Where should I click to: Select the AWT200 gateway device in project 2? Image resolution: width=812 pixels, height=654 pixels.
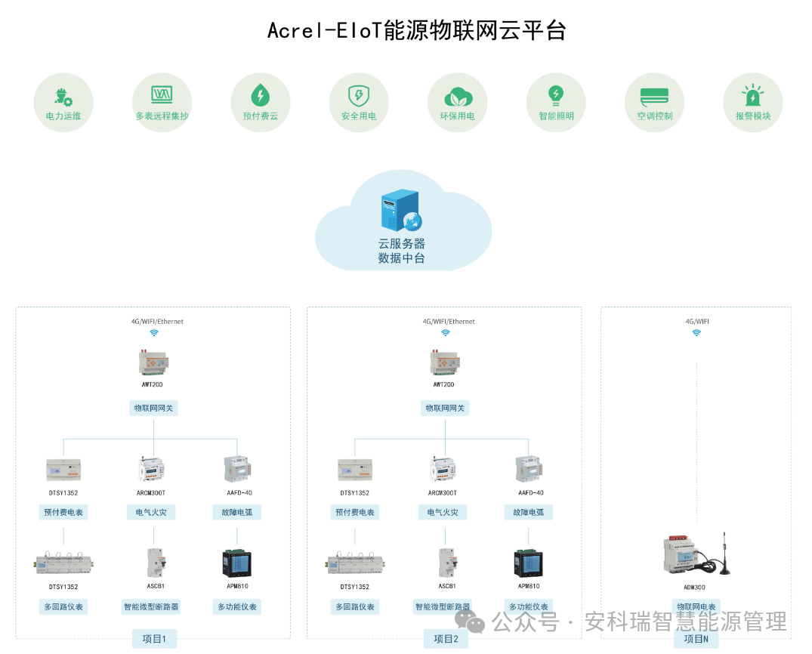point(445,362)
